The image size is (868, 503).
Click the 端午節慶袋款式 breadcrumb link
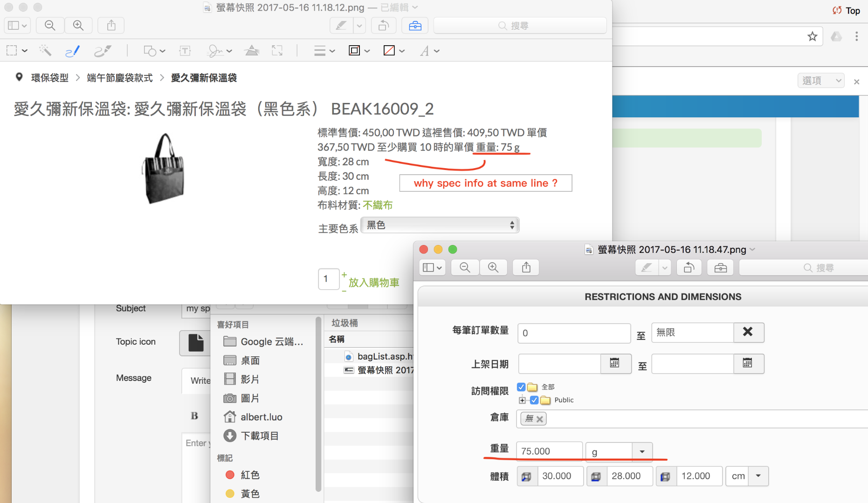coord(120,78)
